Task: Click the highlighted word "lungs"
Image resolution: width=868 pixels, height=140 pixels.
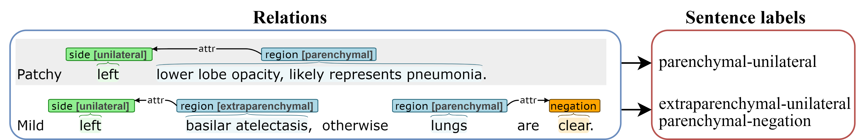Action: click(x=449, y=126)
